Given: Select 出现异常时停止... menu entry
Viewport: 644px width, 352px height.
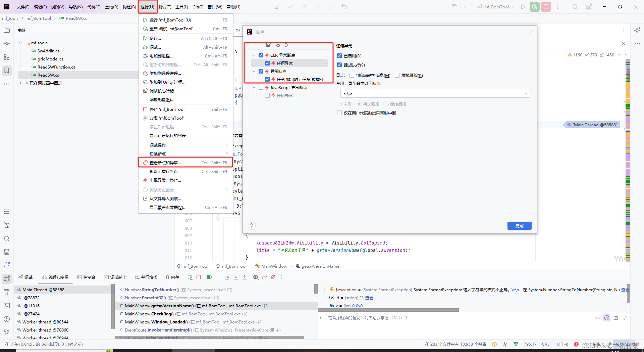Looking at the screenshot, I should (186, 180).
